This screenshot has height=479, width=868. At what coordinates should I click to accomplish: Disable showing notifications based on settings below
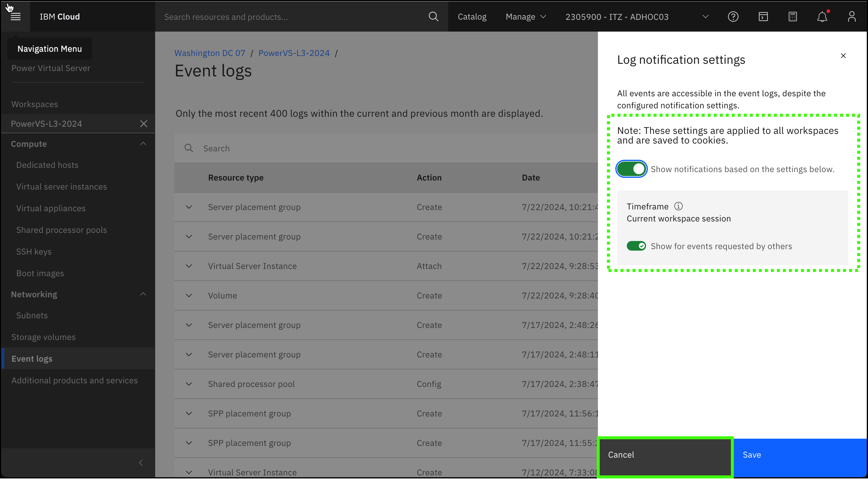[x=631, y=168]
